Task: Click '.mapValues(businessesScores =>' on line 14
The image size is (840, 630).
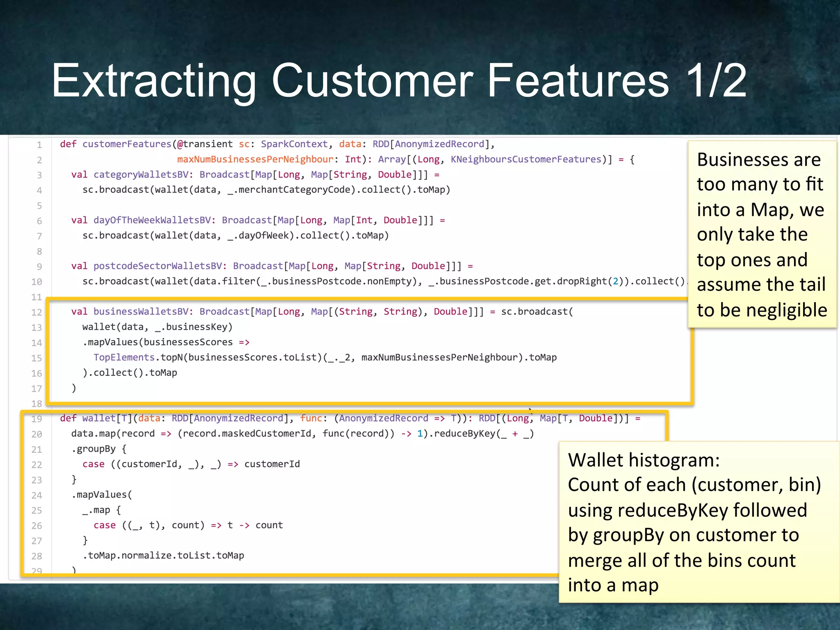Action: click(x=166, y=342)
